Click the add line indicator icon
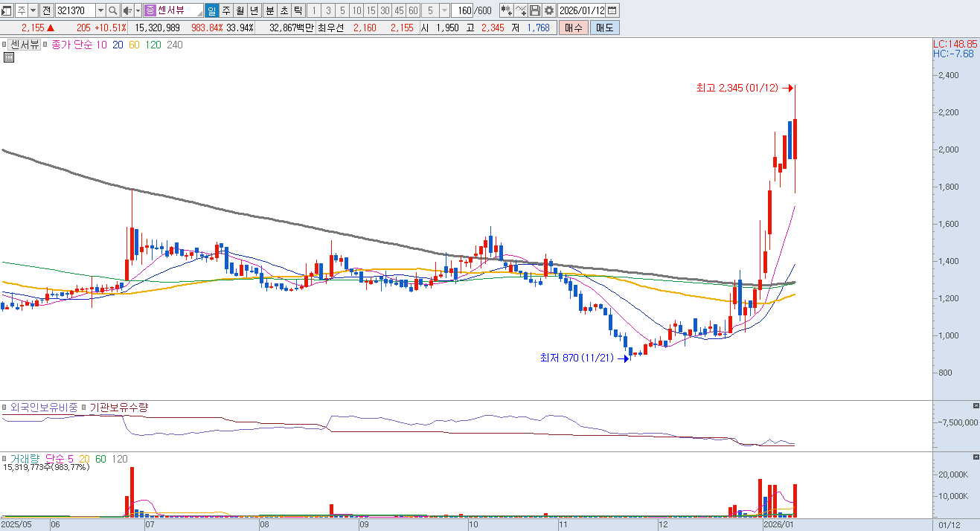Viewport: 980px width, 531px height. [x=520, y=10]
